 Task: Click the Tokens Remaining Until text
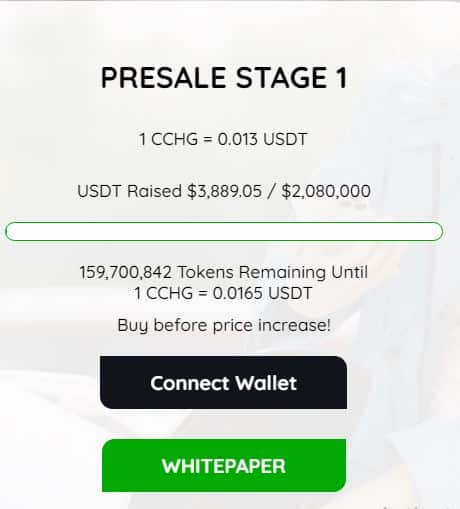tap(272, 272)
